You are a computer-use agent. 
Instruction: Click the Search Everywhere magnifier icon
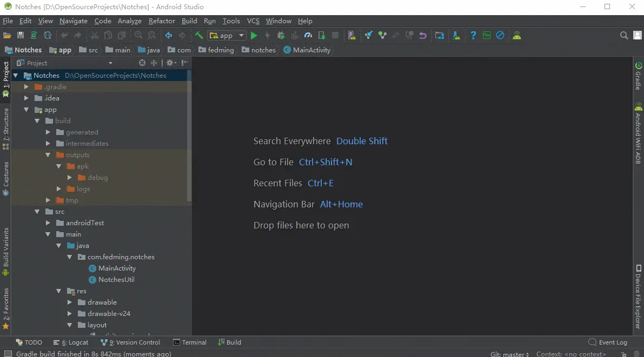click(x=624, y=36)
